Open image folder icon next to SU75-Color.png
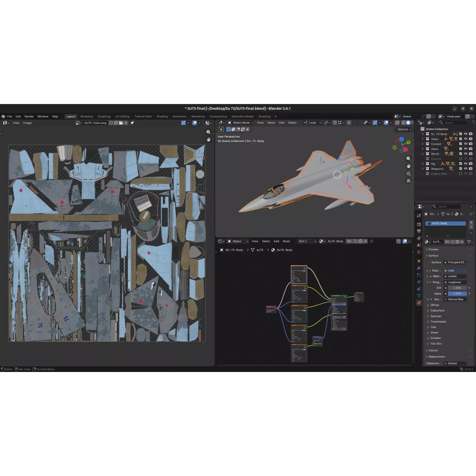The image size is (476, 476). click(x=121, y=123)
